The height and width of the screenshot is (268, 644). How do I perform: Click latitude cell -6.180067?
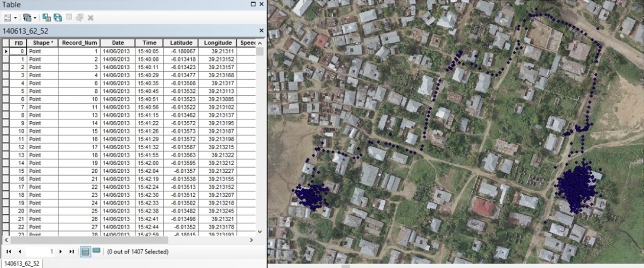(181, 51)
